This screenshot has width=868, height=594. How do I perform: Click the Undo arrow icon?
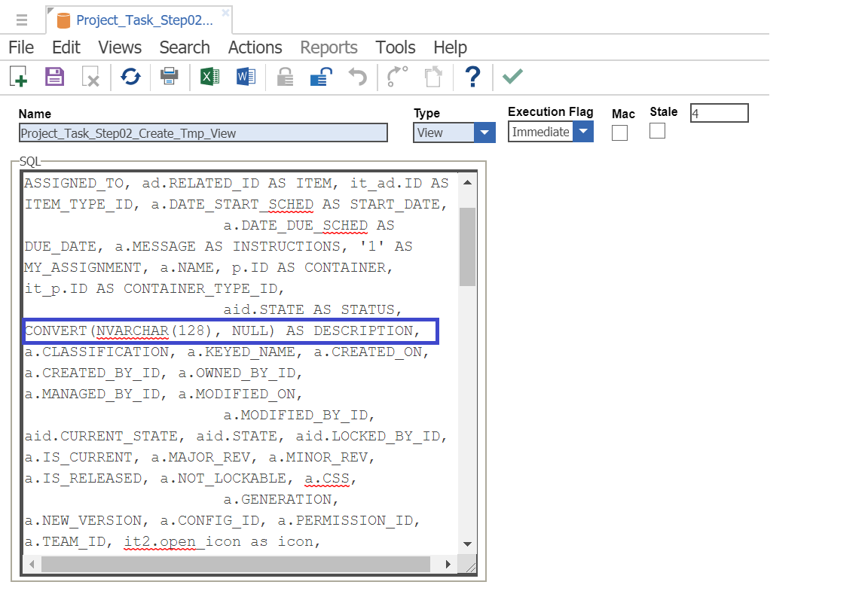point(359,76)
